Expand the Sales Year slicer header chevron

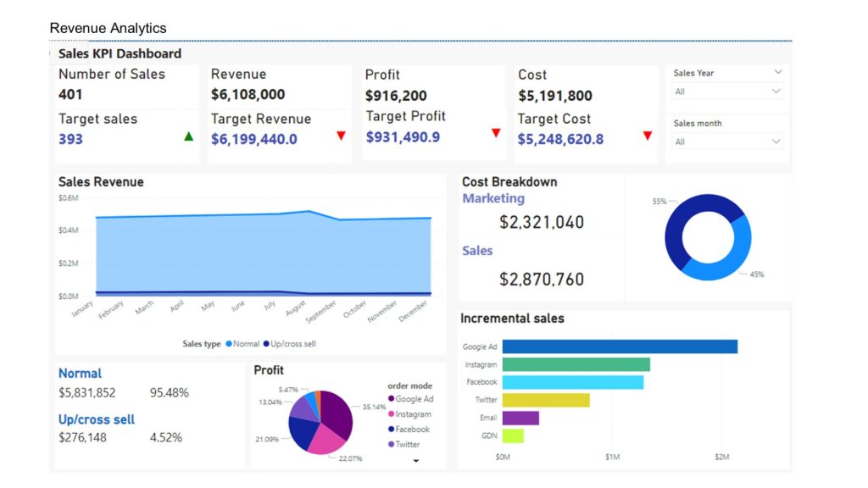click(x=778, y=74)
